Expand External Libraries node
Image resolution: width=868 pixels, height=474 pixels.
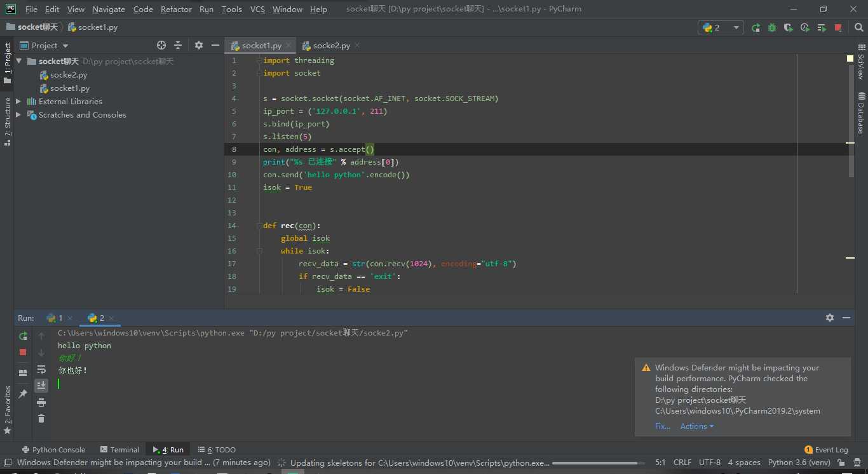[18, 101]
